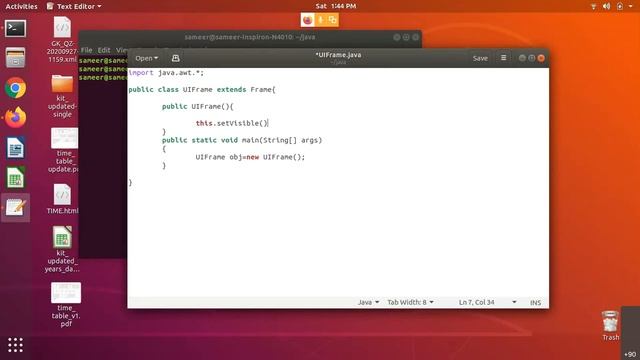Click the Firefox sharing indicator icon
The width and height of the screenshot is (640, 360).
307,20
